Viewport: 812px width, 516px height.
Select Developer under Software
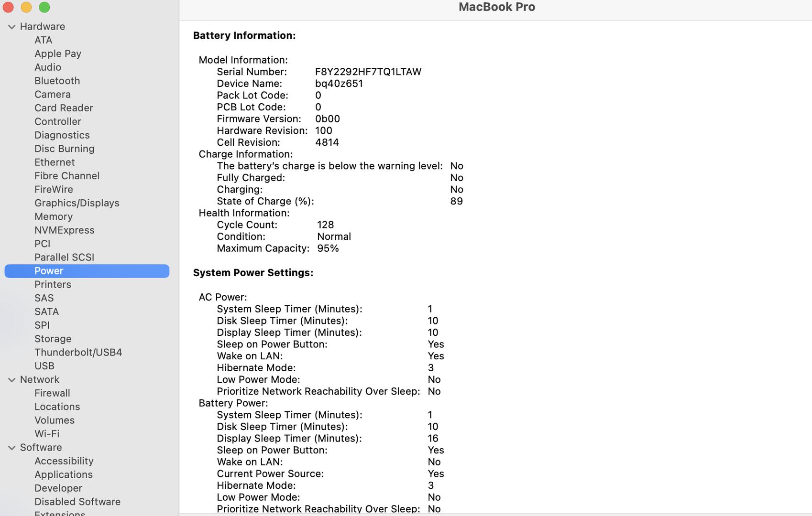[x=58, y=488]
